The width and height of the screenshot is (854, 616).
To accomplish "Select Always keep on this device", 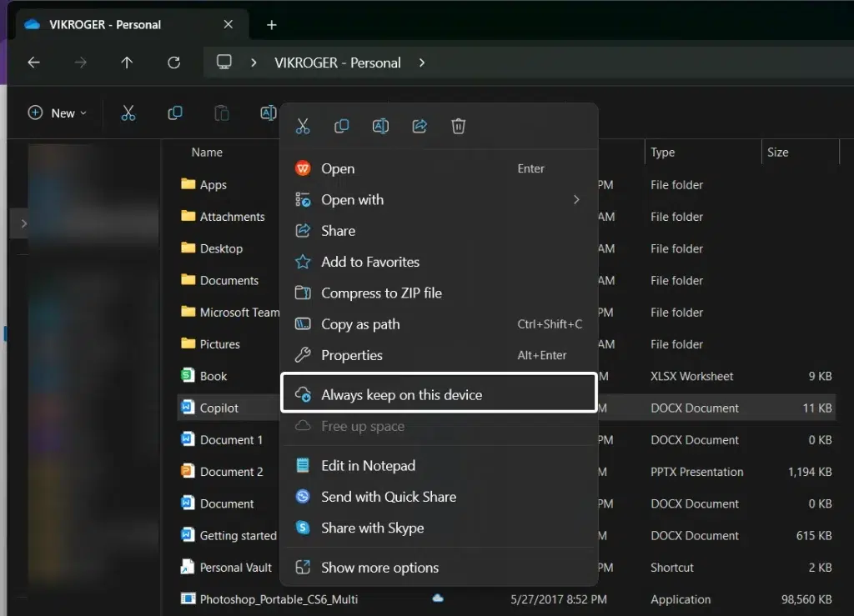I will tap(439, 393).
